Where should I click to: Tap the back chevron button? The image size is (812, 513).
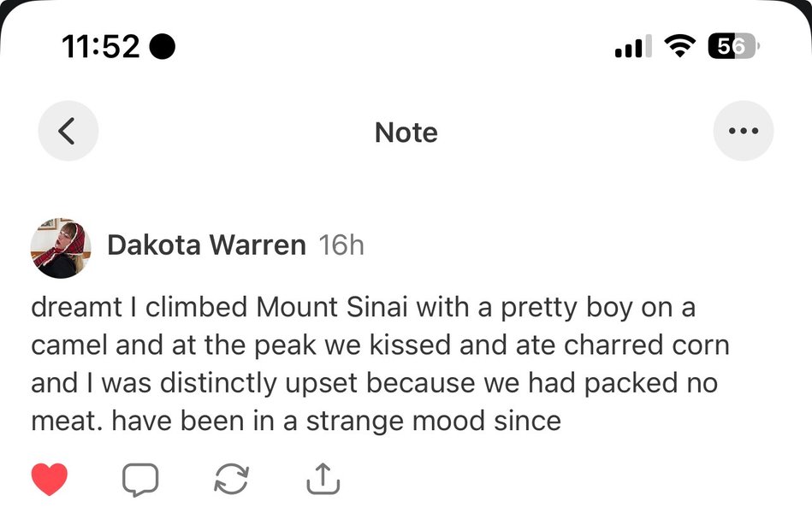pos(68,132)
